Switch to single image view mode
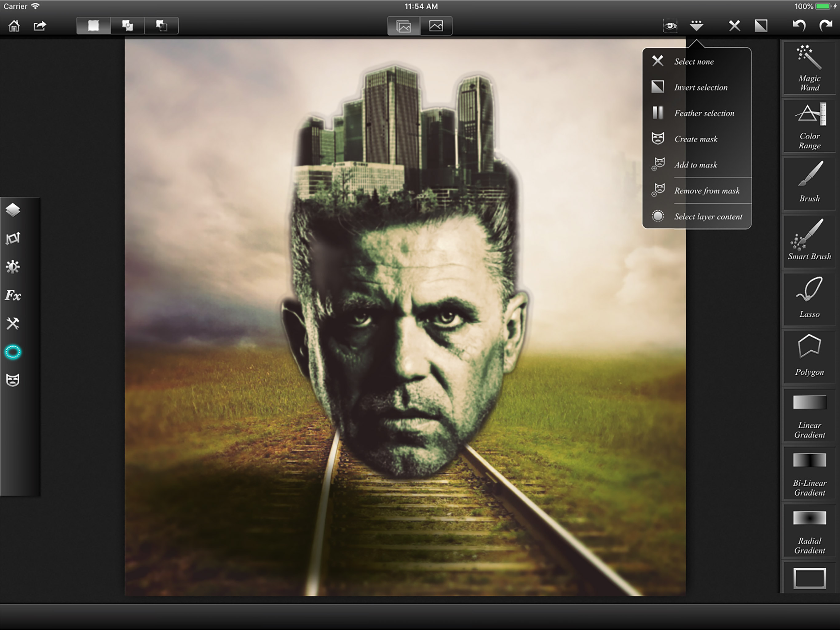This screenshot has width=840, height=630. [x=436, y=26]
